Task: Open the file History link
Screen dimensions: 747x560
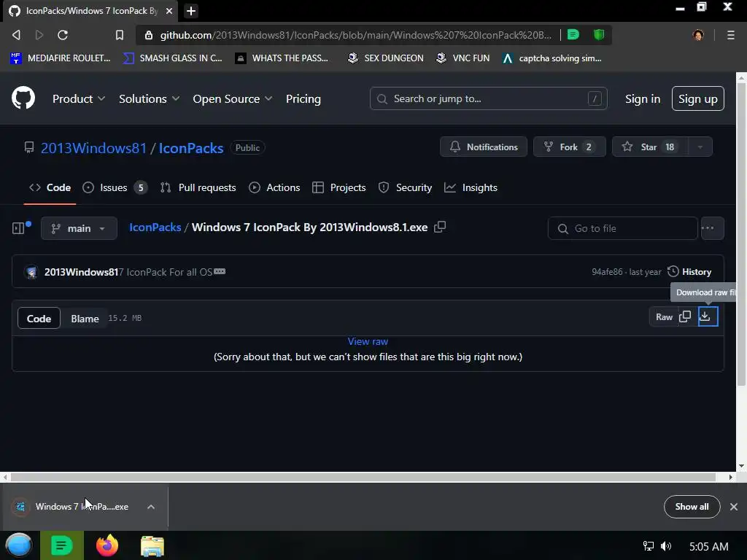Action: click(x=689, y=271)
